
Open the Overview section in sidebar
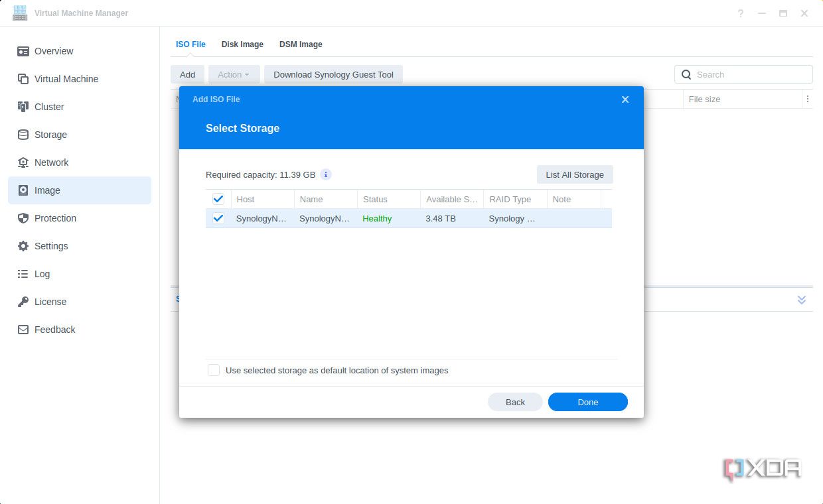point(53,51)
